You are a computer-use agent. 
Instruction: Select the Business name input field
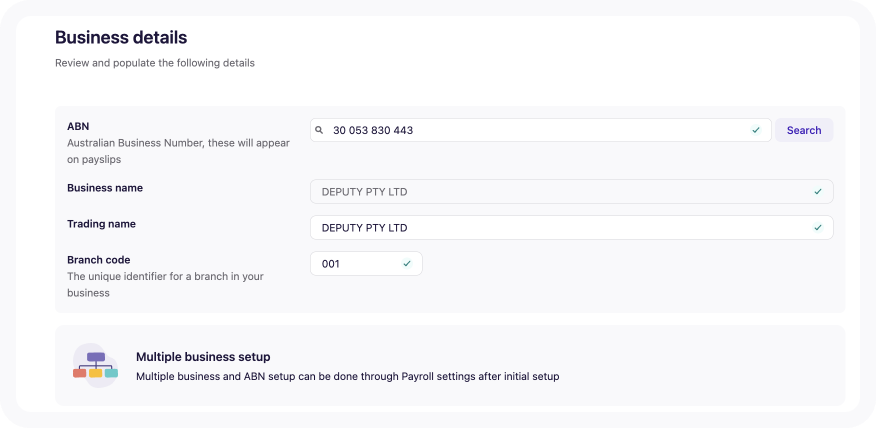point(572,192)
